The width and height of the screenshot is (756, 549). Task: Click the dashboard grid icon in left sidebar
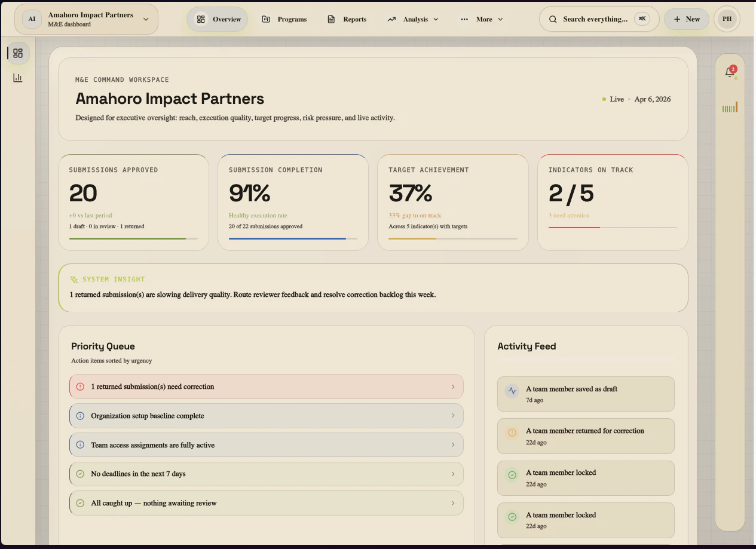point(18,53)
